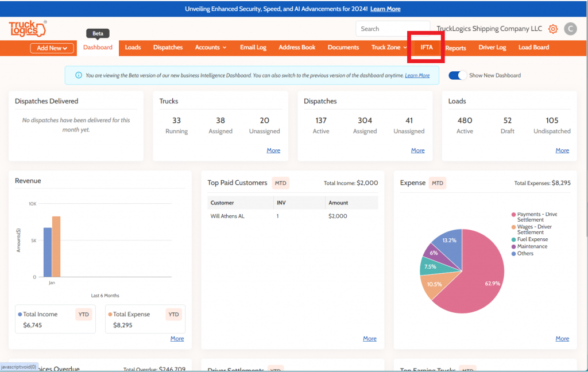The width and height of the screenshot is (588, 372).
Task: Click More link in Trucks card
Action: (273, 150)
